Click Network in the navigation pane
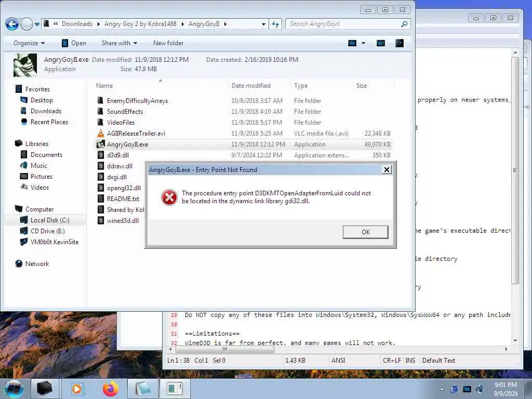The image size is (532, 399). pos(37,264)
